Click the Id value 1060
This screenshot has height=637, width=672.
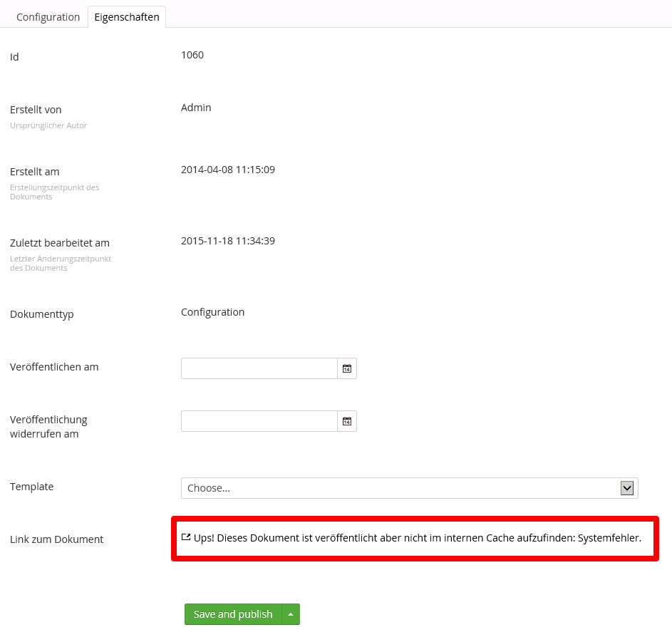pos(192,55)
